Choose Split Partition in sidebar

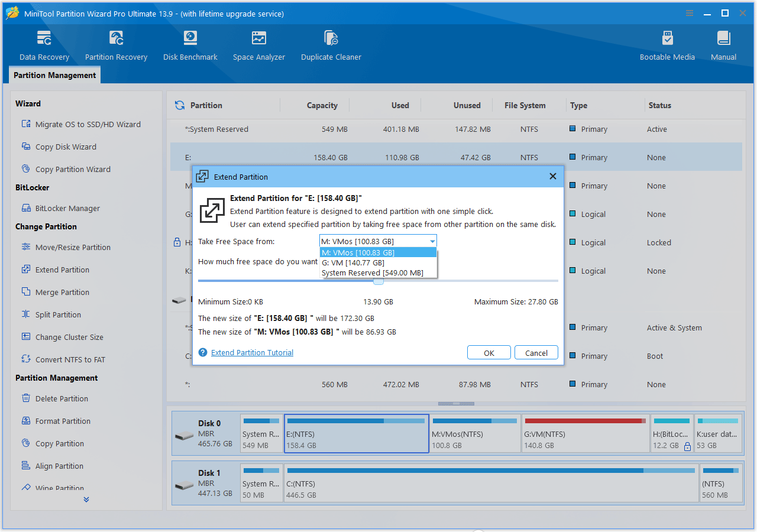[x=51, y=314]
